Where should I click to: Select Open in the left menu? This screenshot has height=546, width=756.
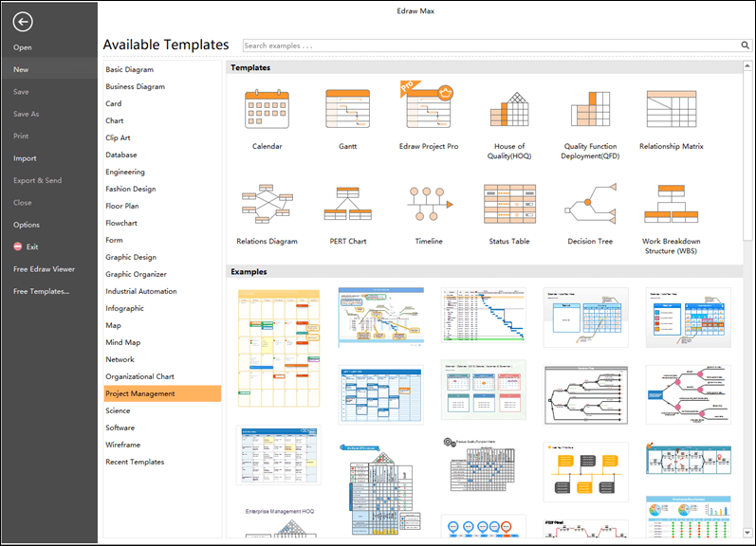[23, 47]
